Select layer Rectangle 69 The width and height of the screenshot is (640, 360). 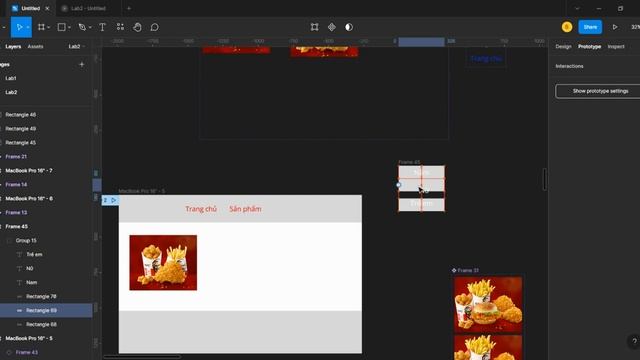click(x=46, y=310)
